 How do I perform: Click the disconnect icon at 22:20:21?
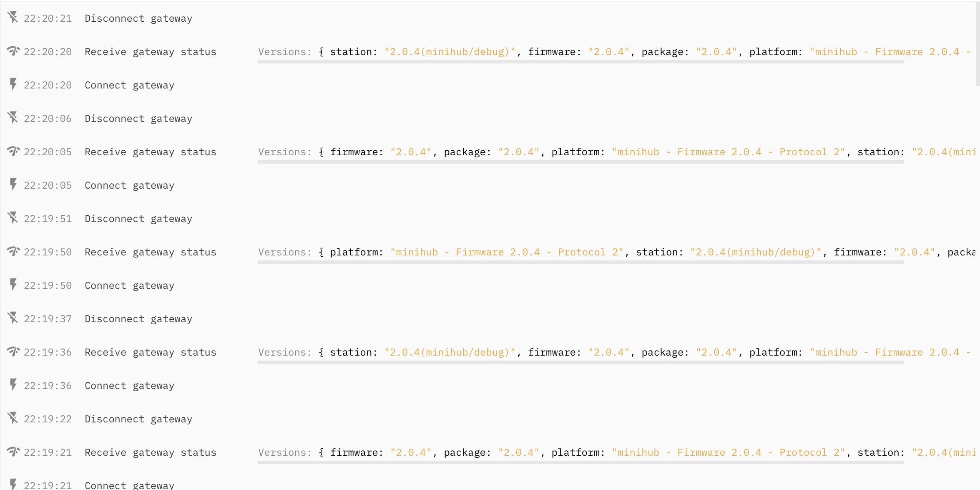click(13, 18)
